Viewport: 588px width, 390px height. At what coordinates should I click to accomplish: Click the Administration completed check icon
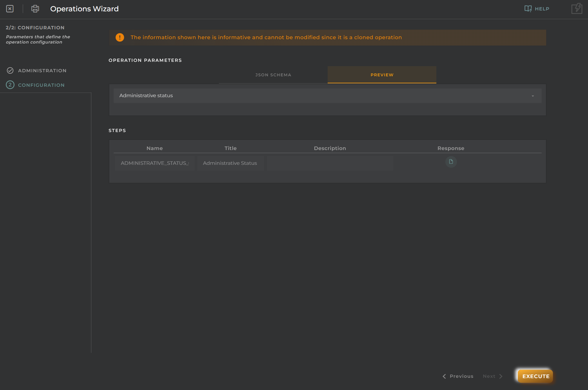[10, 71]
